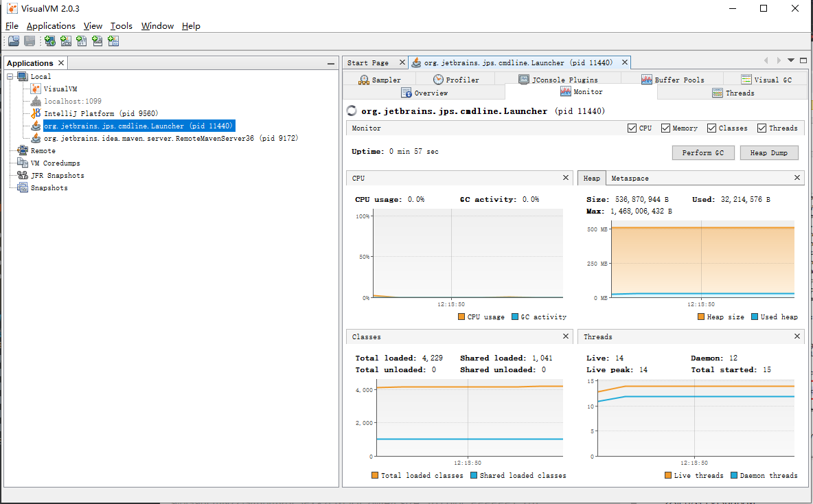This screenshot has height=504, width=813.
Task: Click the Live threads orange legend swatch
Action: click(x=668, y=475)
